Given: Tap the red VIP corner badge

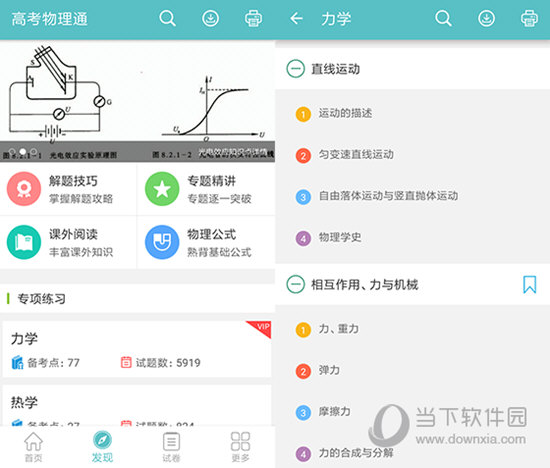Looking at the screenshot, I should click(261, 328).
